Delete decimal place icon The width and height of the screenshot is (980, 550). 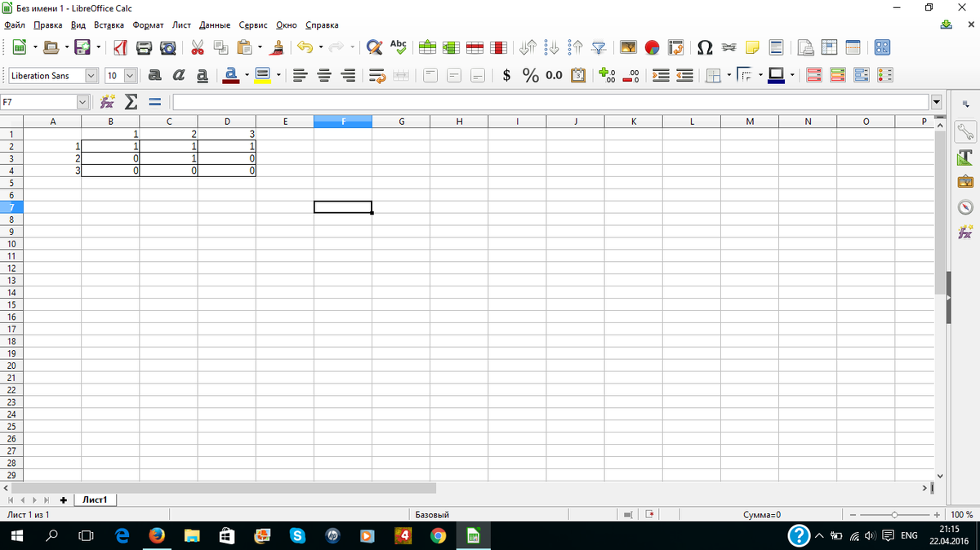tap(630, 76)
